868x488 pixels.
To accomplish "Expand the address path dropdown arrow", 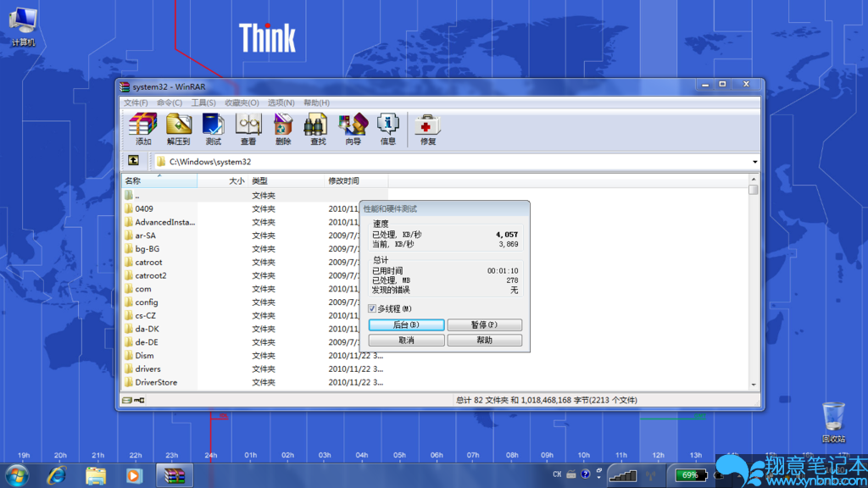I will (x=754, y=162).
